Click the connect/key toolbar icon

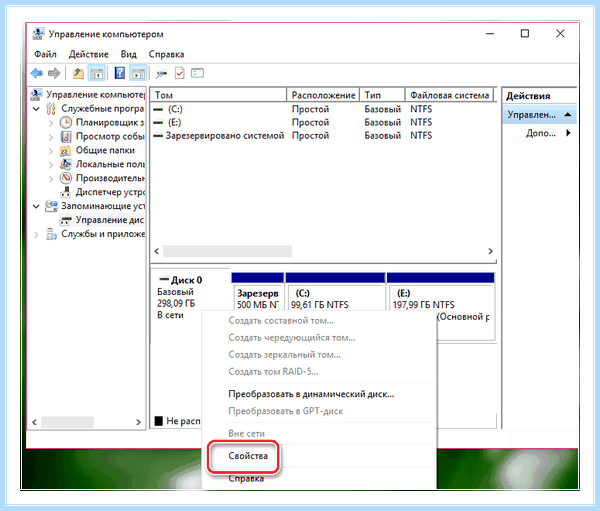[161, 73]
